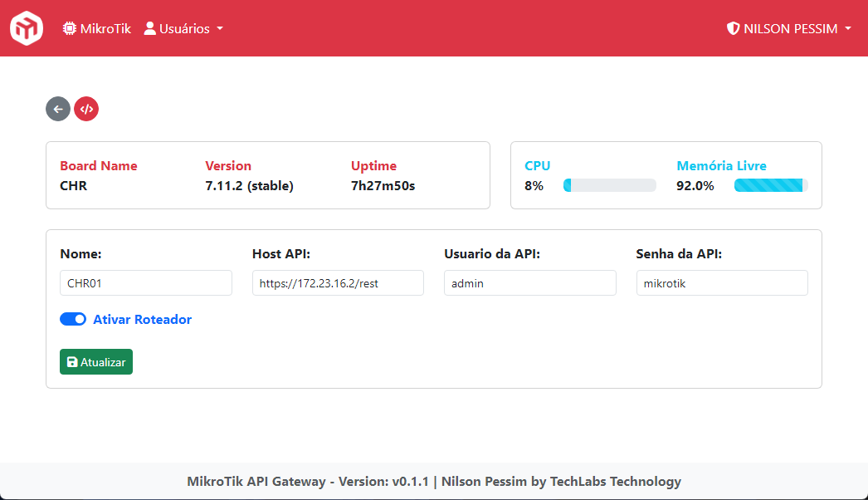
Task: Click the user icon beside Usuários
Action: (150, 28)
